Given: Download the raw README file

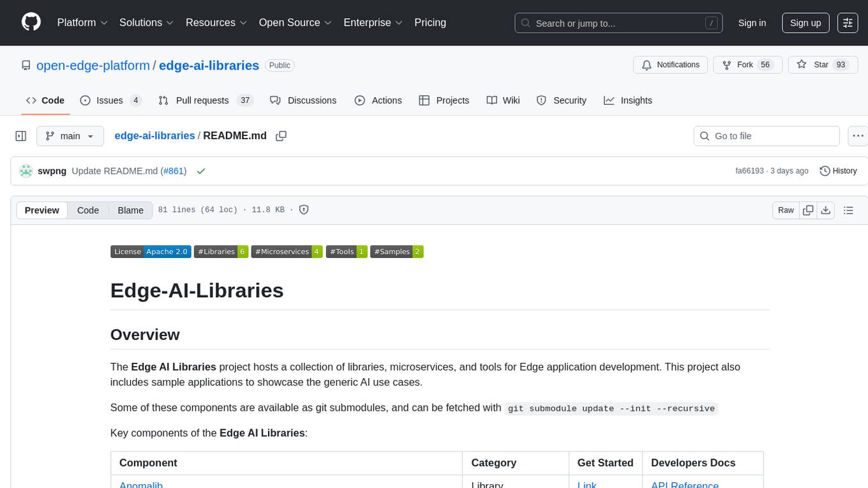Looking at the screenshot, I should coord(825,210).
